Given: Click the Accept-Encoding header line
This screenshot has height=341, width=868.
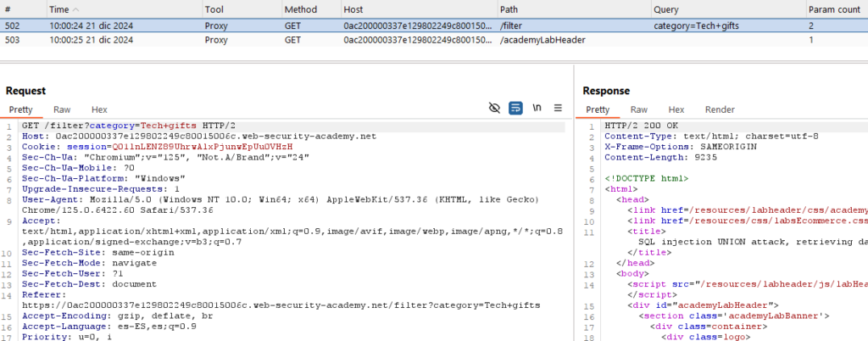Looking at the screenshot, I should pos(117,316).
